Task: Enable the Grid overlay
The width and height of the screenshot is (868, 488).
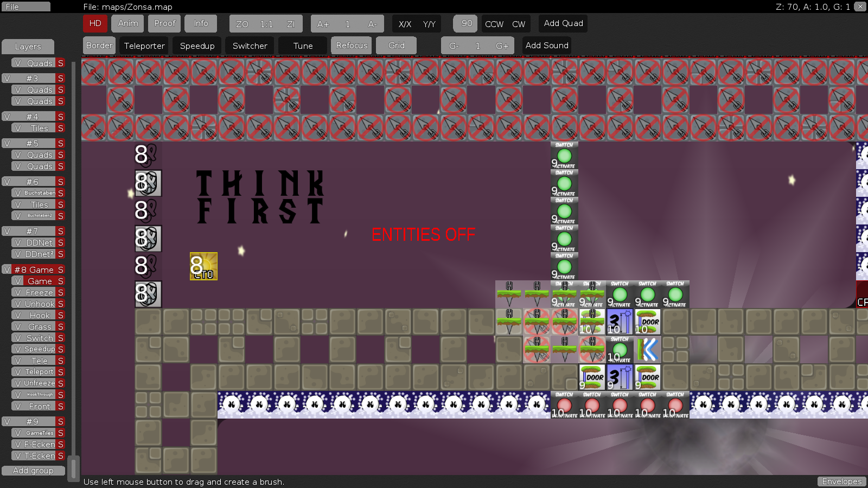Action: click(x=396, y=46)
